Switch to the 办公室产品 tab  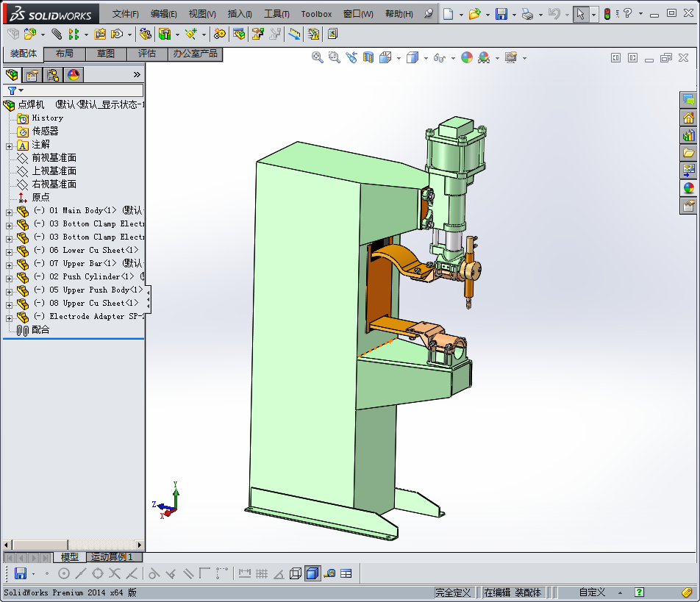coord(195,54)
